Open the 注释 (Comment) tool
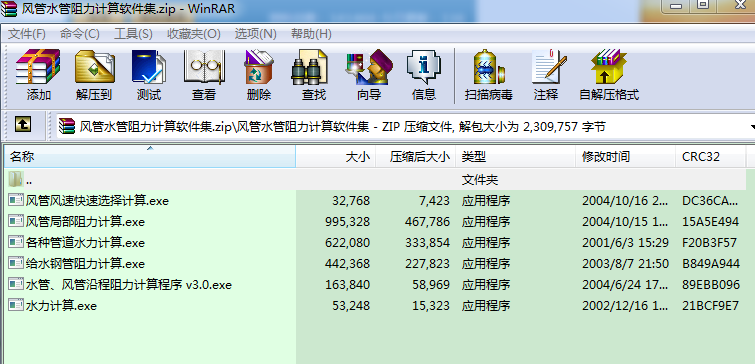The height and width of the screenshot is (364, 755). 548,67
